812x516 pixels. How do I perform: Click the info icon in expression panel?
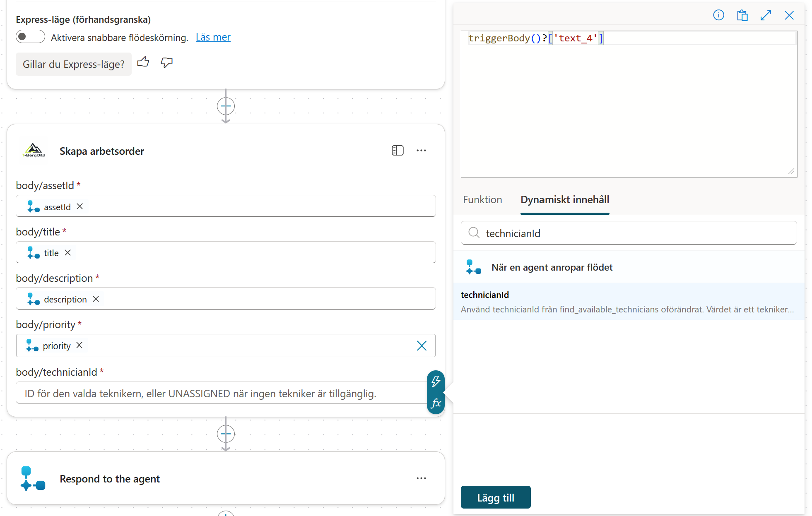pos(718,15)
